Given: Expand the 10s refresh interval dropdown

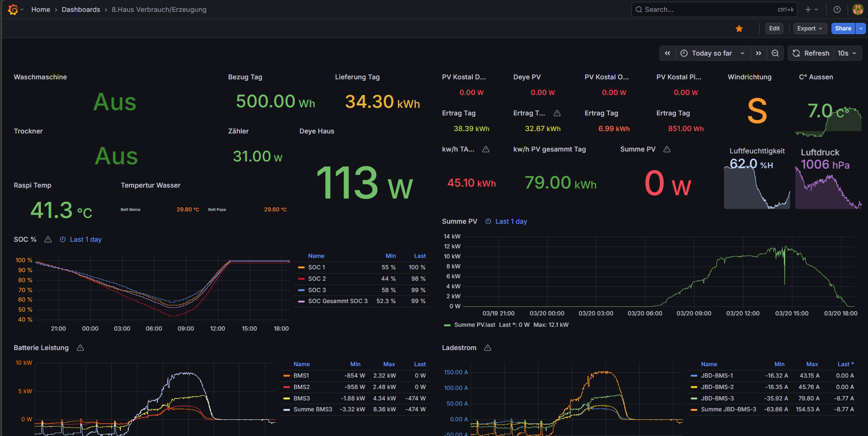Looking at the screenshot, I should tap(847, 53).
